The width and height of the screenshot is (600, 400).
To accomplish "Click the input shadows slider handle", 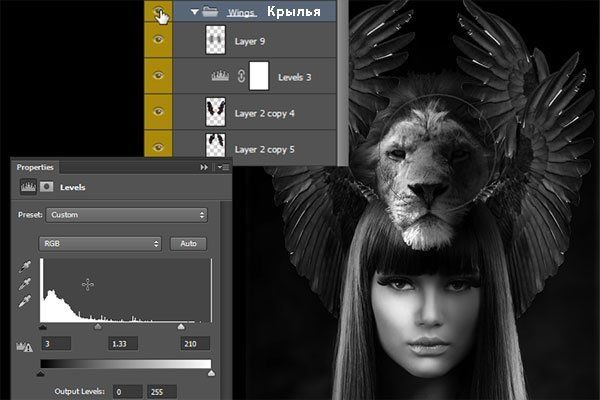I will [x=42, y=327].
